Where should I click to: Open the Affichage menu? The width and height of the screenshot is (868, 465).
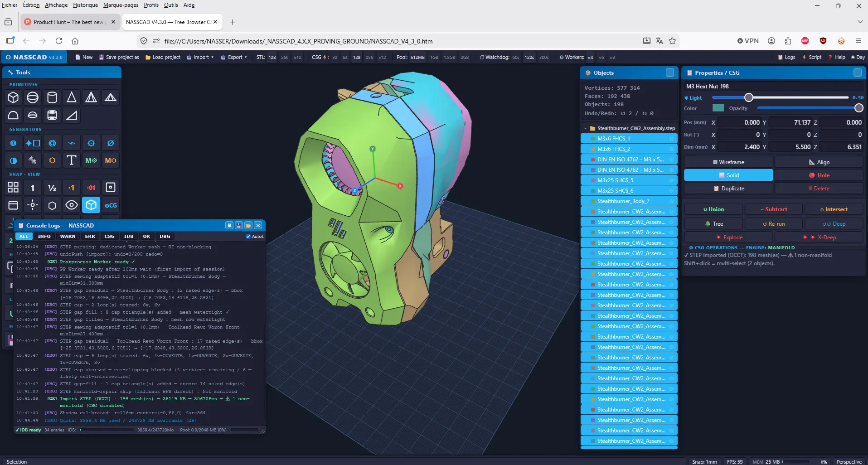tap(56, 5)
